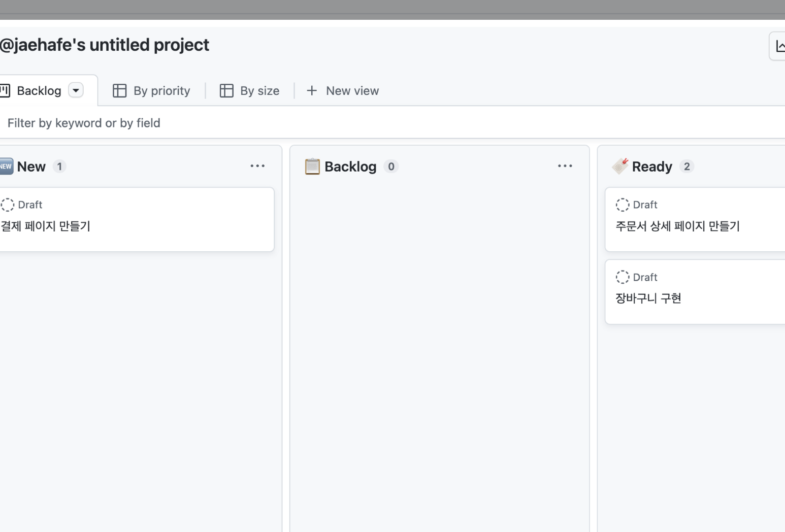The image size is (785, 532).
Task: Click the NEW emoji icon in New column
Action: 6,167
